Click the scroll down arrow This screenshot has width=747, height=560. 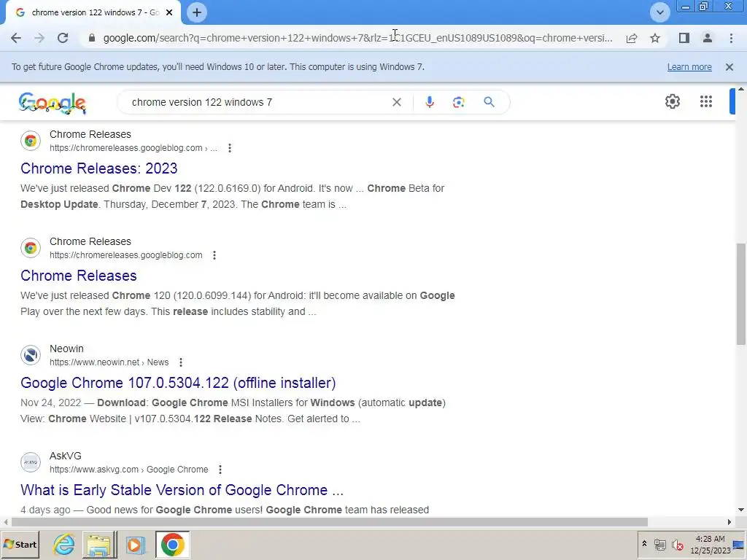(x=741, y=510)
